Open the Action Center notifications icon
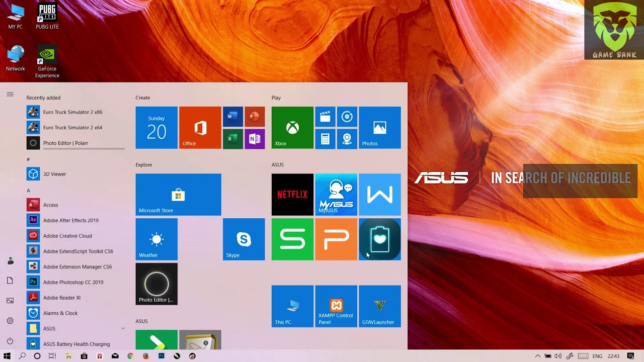The height and width of the screenshot is (362, 644). tap(630, 356)
